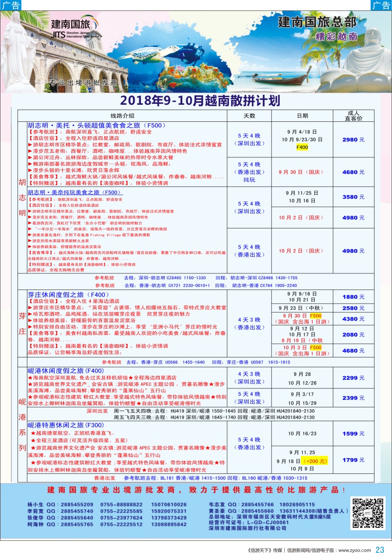This screenshot has height=553, width=392.
Task: Click the 4380 元 price
Action: pos(353,319)
